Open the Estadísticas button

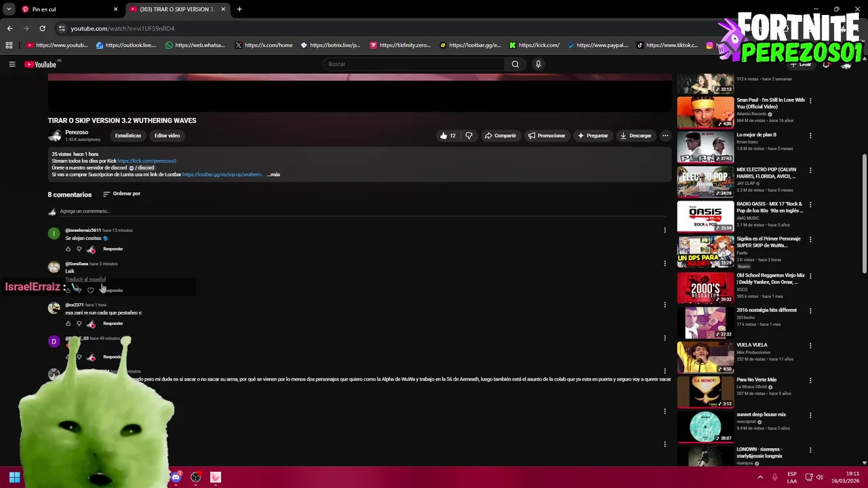coord(128,136)
